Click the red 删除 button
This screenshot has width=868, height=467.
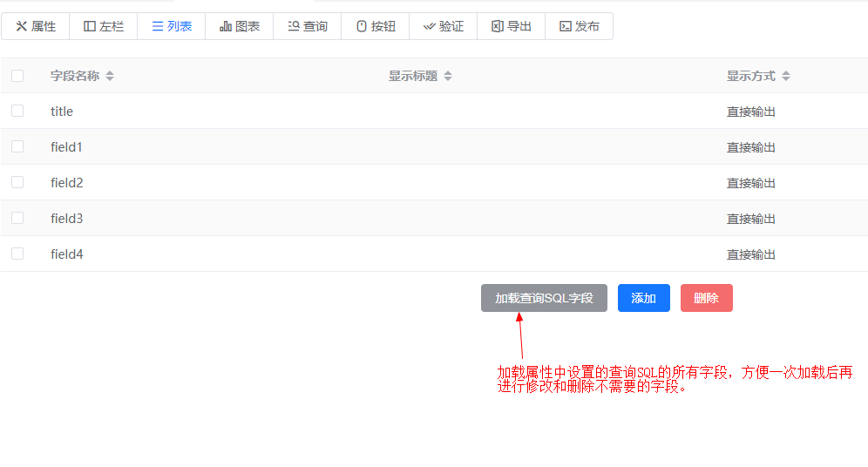706,298
